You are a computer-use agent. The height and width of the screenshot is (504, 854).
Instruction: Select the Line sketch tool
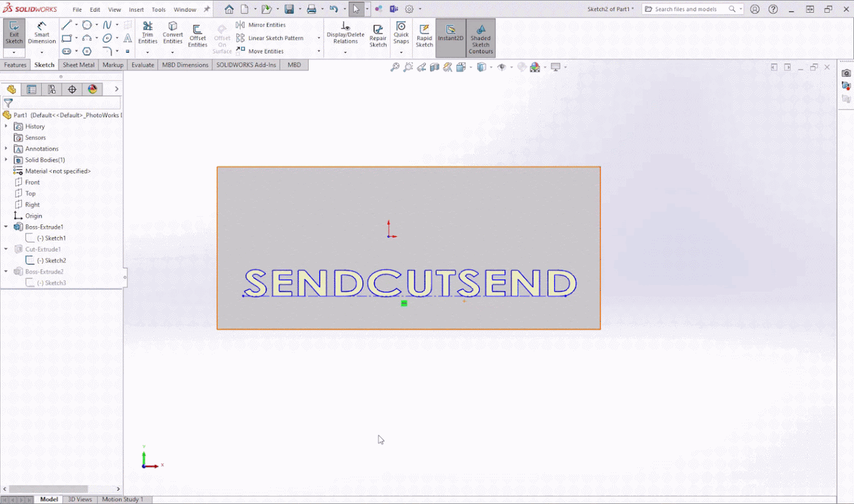tap(66, 25)
